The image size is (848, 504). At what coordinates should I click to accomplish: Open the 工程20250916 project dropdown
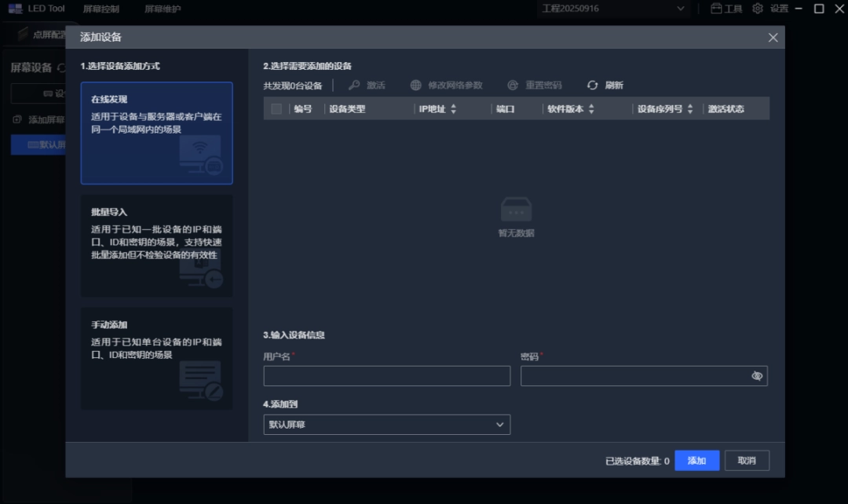tap(612, 8)
